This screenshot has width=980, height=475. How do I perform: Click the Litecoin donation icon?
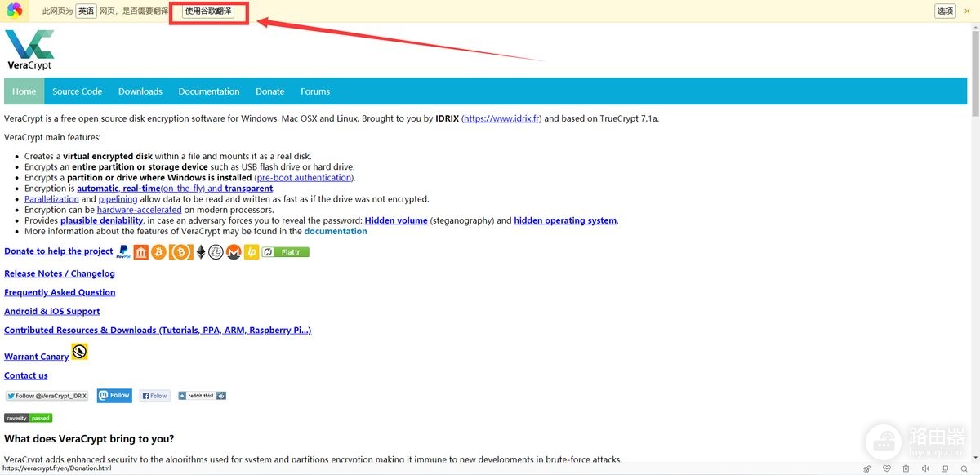pyautogui.click(x=216, y=252)
